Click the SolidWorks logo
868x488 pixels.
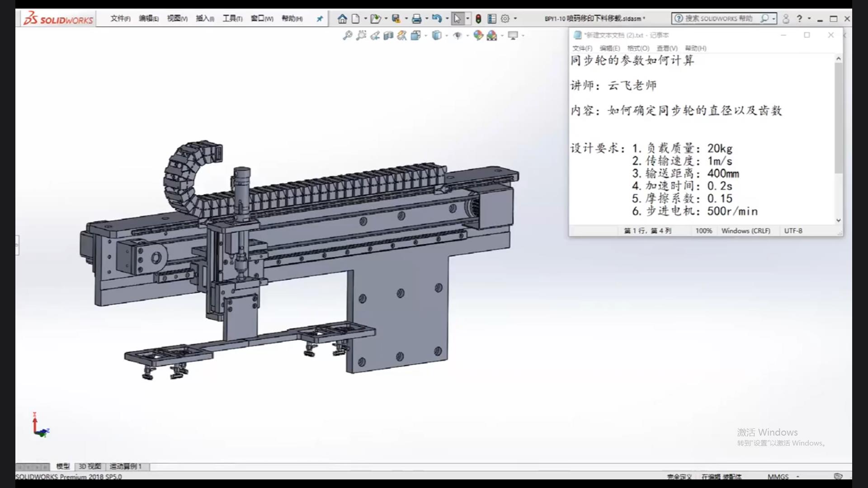(x=59, y=19)
